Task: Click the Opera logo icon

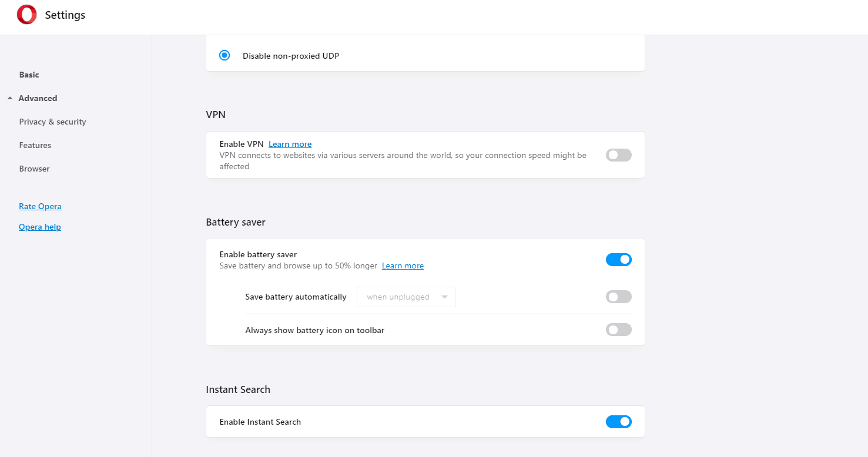Action: [26, 15]
